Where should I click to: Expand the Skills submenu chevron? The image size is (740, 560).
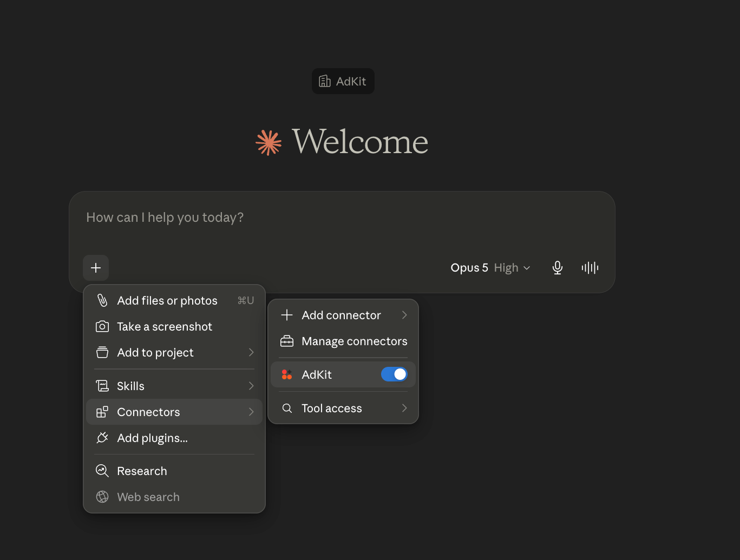point(251,386)
